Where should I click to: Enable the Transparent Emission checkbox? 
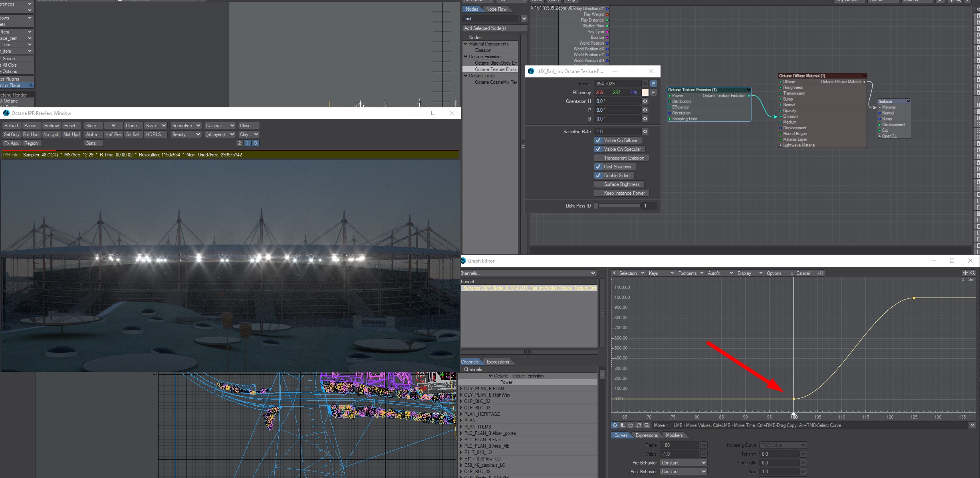(x=598, y=158)
